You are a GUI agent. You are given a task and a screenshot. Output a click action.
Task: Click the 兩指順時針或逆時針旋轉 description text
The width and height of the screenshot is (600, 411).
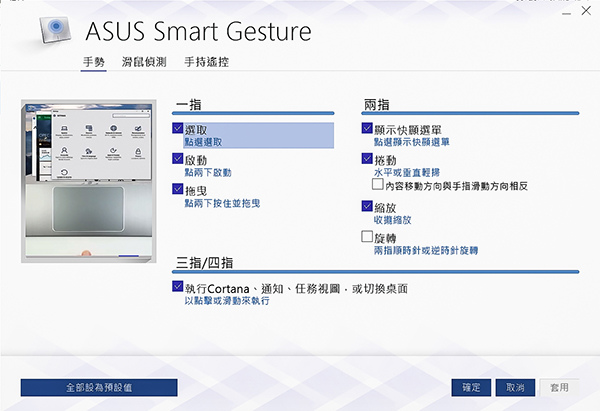(x=426, y=251)
